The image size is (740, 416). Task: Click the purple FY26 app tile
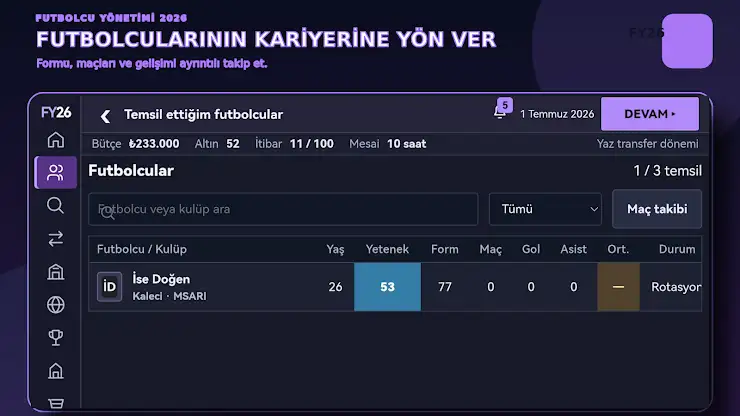pyautogui.click(x=687, y=41)
